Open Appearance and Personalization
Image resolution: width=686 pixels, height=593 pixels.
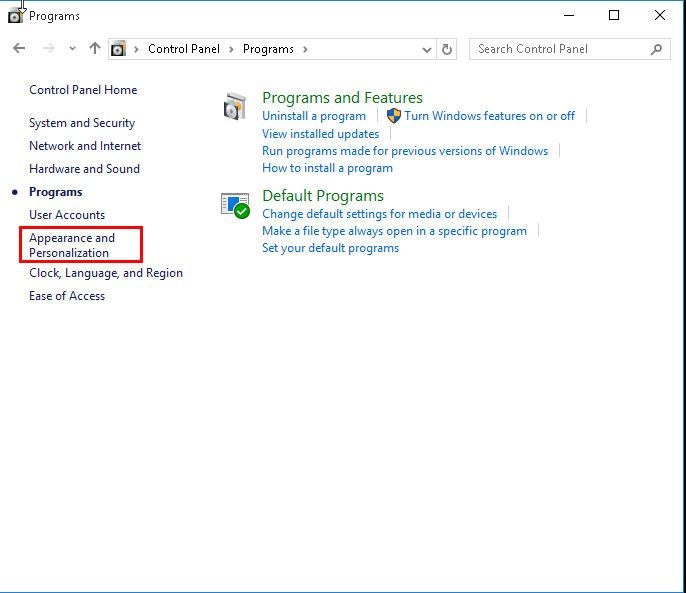(72, 245)
